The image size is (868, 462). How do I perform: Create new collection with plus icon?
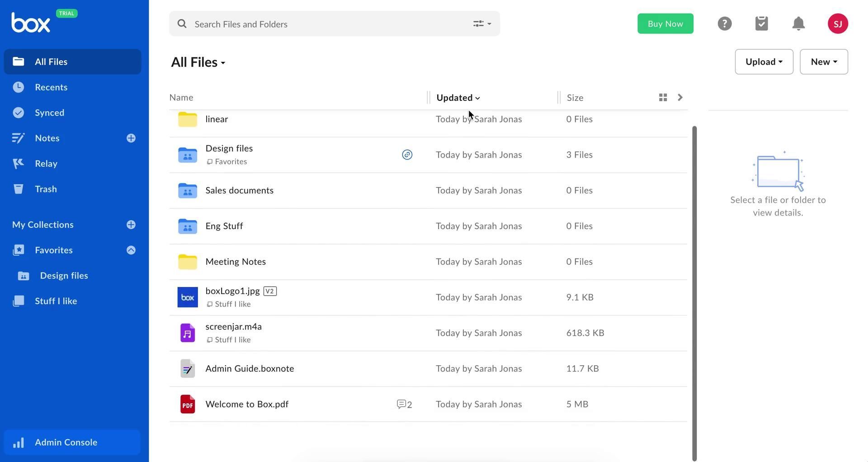(x=131, y=225)
